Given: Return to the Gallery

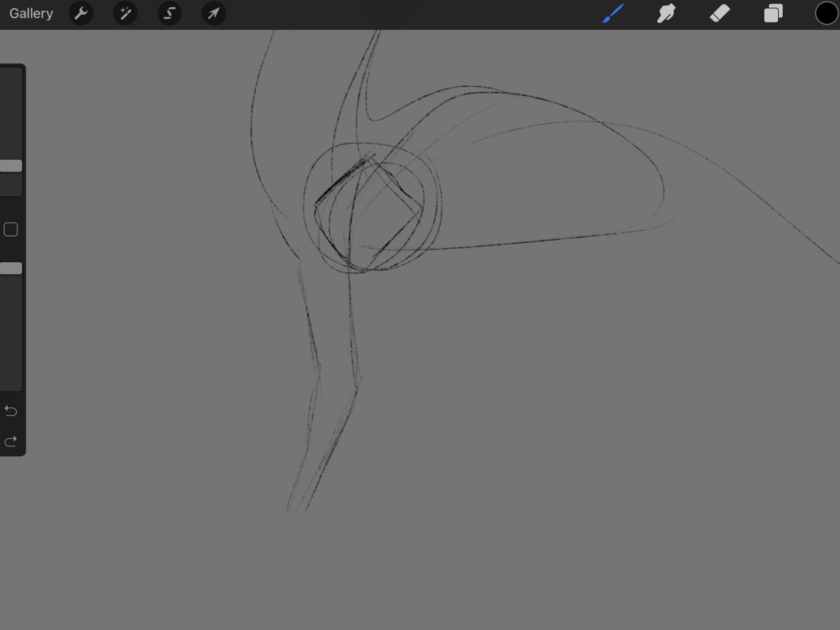Looking at the screenshot, I should (x=31, y=13).
